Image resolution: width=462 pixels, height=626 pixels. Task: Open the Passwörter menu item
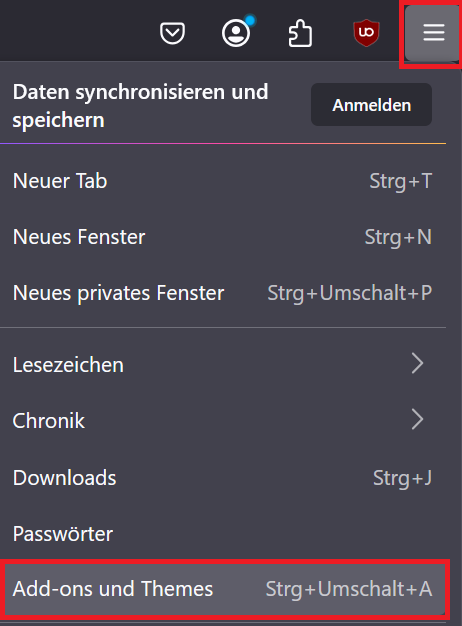point(223,533)
